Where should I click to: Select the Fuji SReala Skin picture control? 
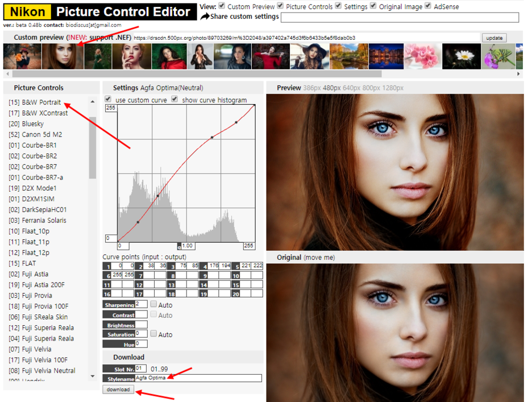point(38,317)
